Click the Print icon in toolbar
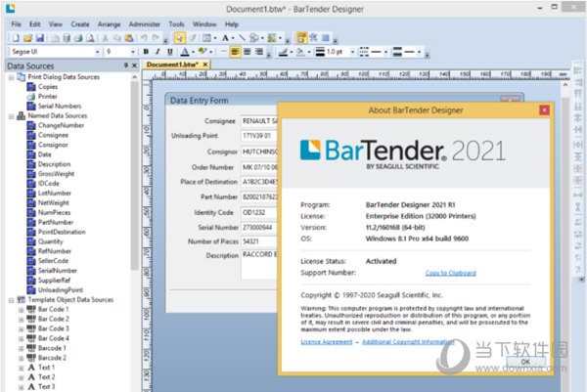 click(x=78, y=38)
